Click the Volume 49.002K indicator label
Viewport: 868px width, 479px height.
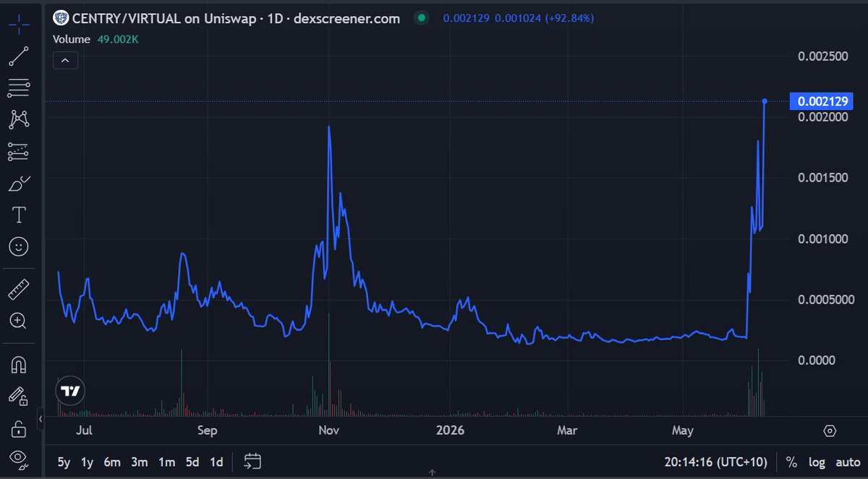(x=95, y=39)
